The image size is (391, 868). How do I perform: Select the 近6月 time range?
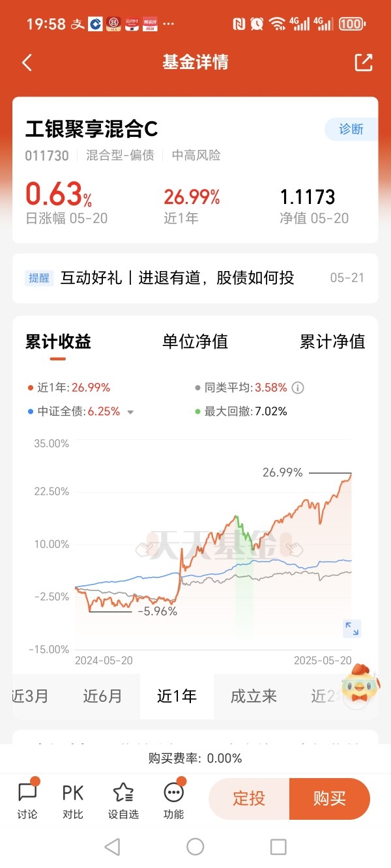tap(102, 696)
